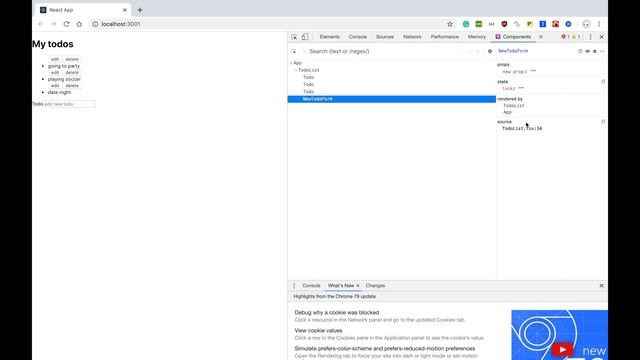Copy the source location icon

click(x=603, y=122)
